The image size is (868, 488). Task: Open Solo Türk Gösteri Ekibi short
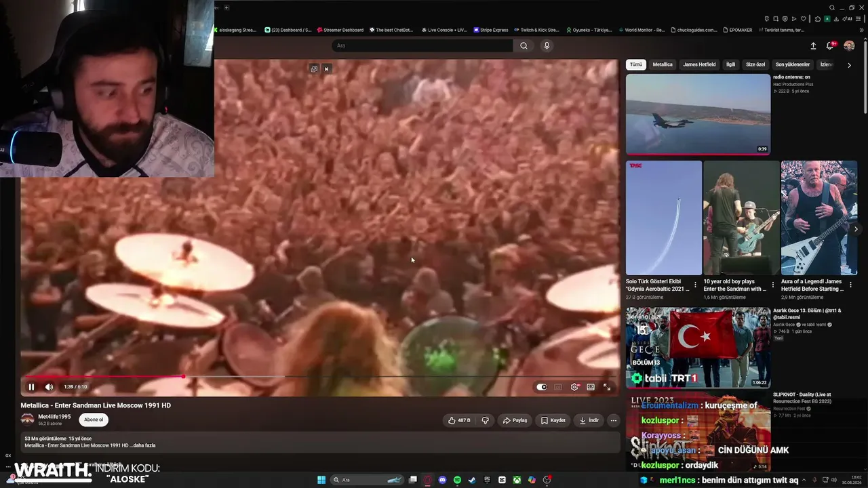pyautogui.click(x=664, y=218)
